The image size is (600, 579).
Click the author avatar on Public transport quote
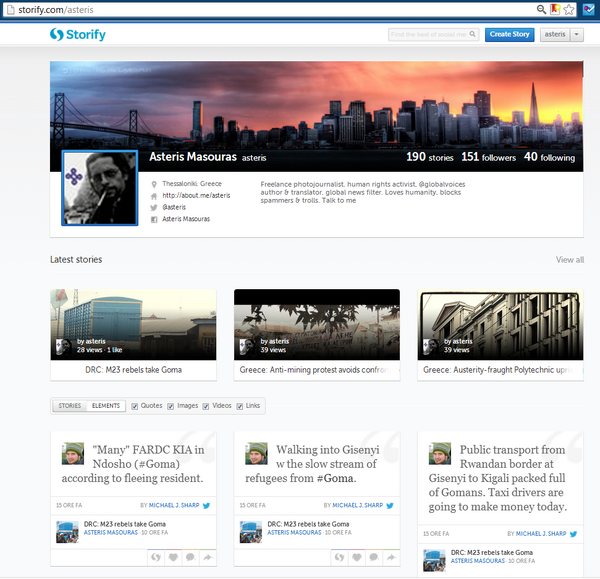pyautogui.click(x=440, y=453)
